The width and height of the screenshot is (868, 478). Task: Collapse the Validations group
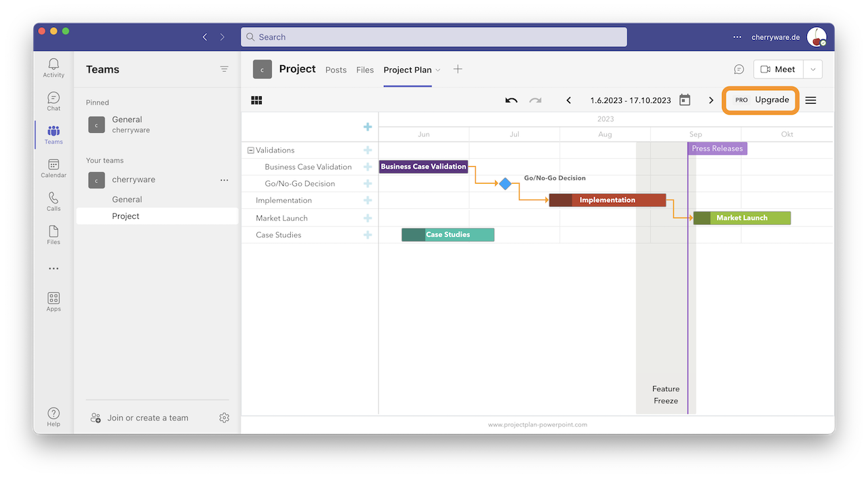tap(251, 151)
